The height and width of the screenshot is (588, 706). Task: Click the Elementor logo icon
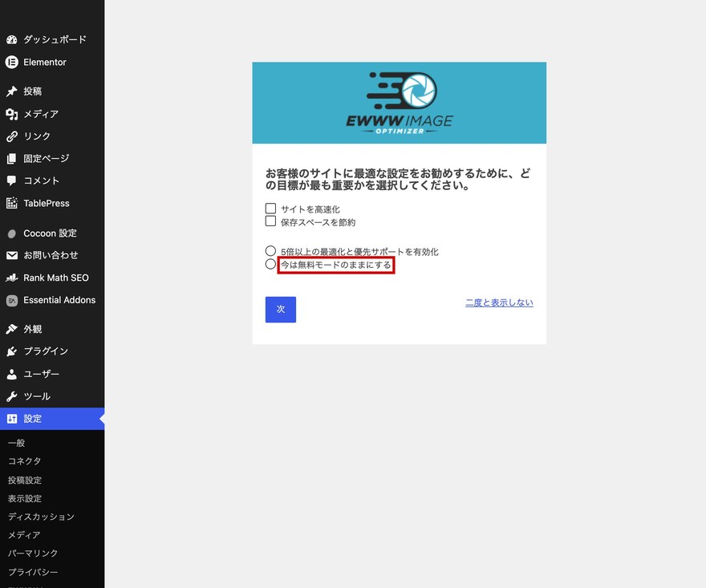12,62
